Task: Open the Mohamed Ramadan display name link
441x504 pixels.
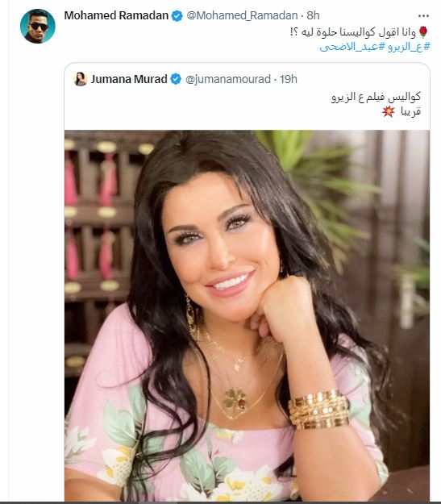Action: [x=116, y=15]
